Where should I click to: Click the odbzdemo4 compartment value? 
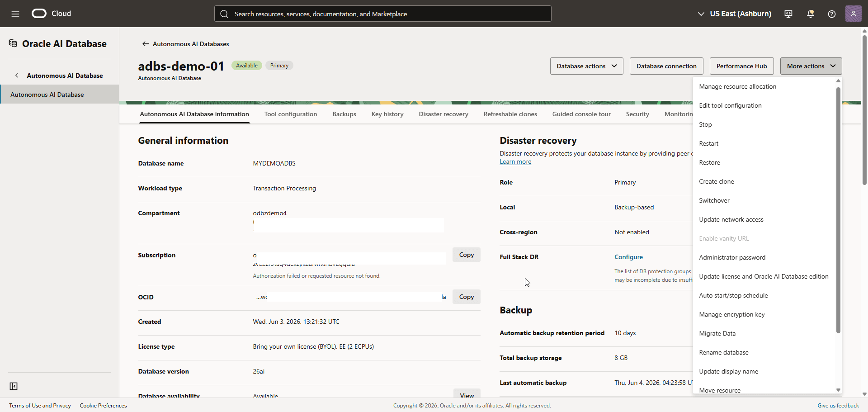[269, 213]
